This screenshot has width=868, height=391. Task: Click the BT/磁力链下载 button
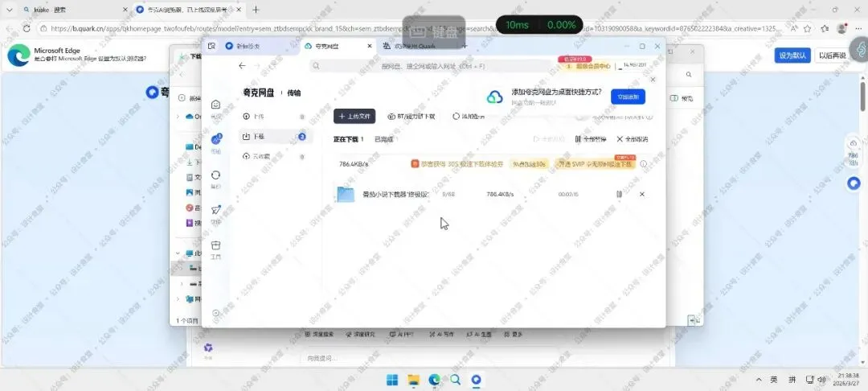(x=411, y=117)
